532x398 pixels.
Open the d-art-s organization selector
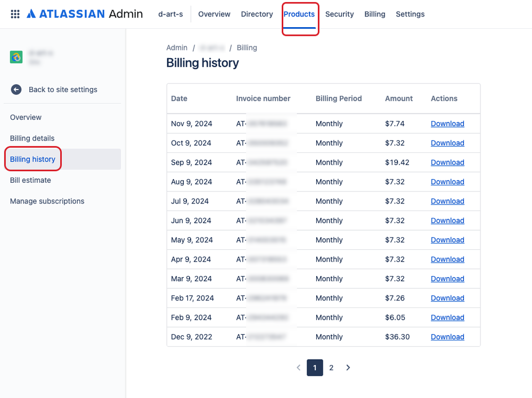170,14
